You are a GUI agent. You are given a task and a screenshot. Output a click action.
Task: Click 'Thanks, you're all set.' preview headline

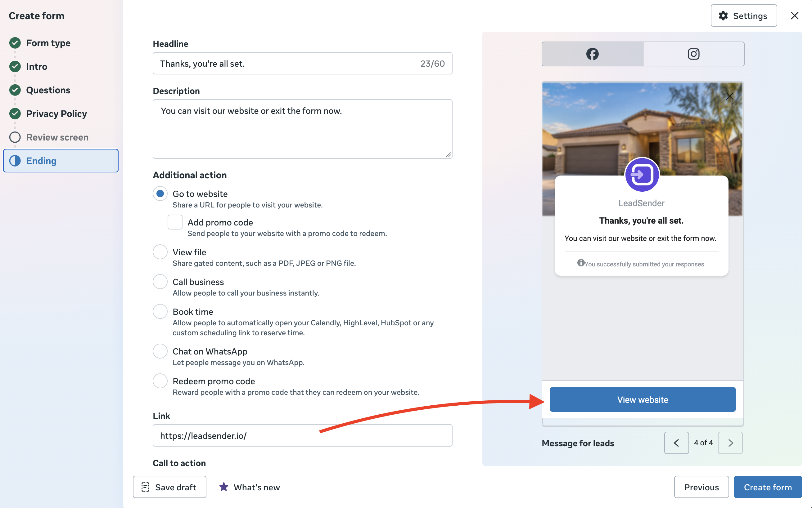click(641, 221)
